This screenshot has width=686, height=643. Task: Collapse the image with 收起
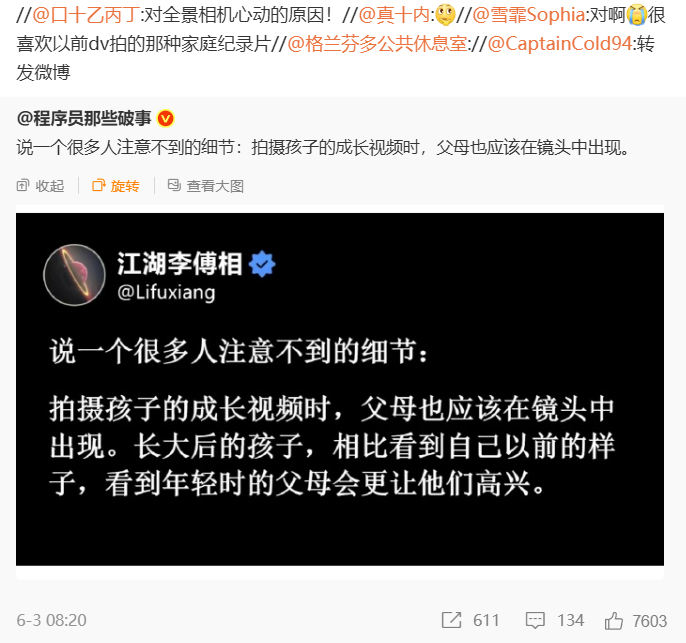pos(50,186)
